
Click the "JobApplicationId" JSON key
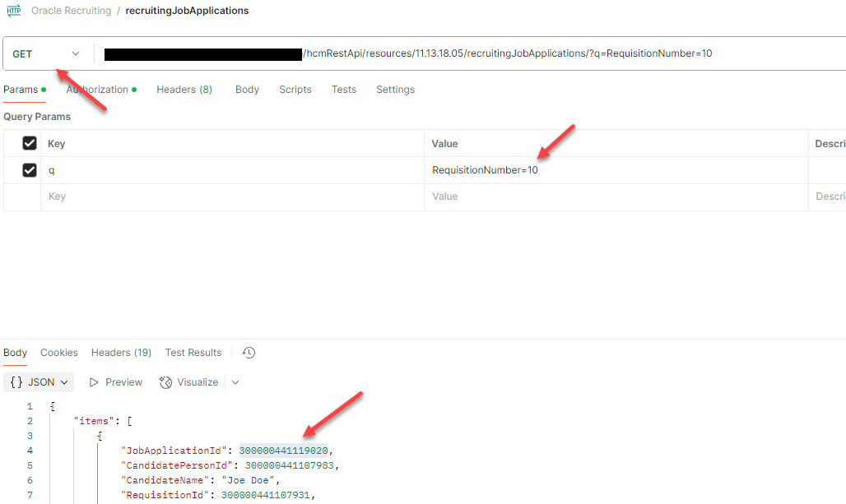click(174, 451)
